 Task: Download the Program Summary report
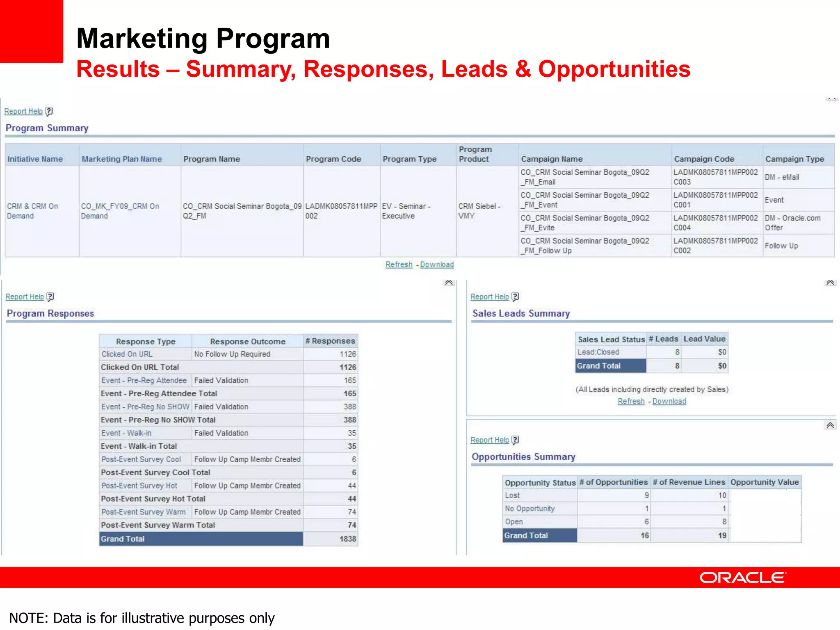[x=437, y=265]
